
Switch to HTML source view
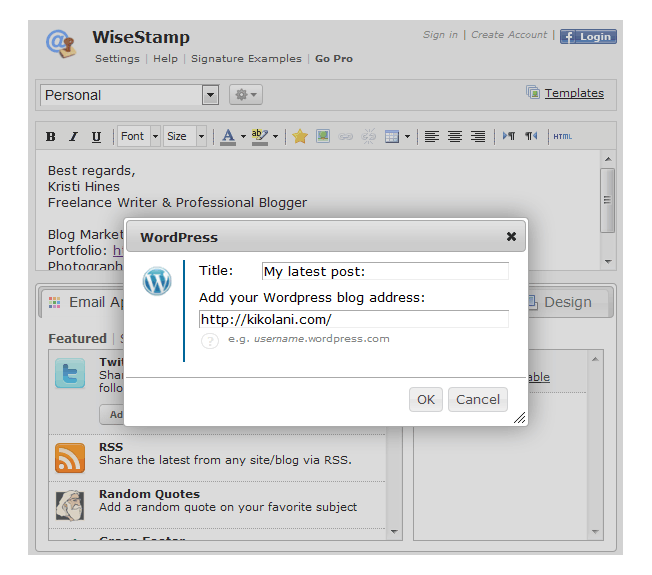coord(563,136)
